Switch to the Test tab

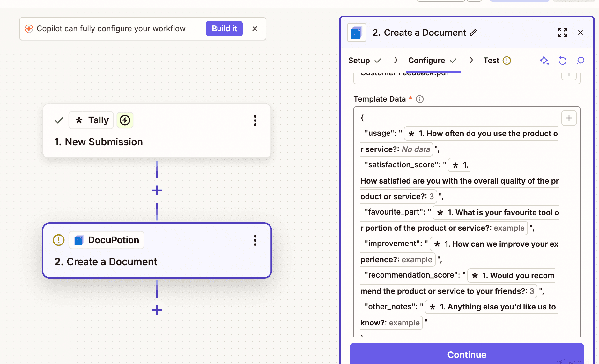(497, 61)
